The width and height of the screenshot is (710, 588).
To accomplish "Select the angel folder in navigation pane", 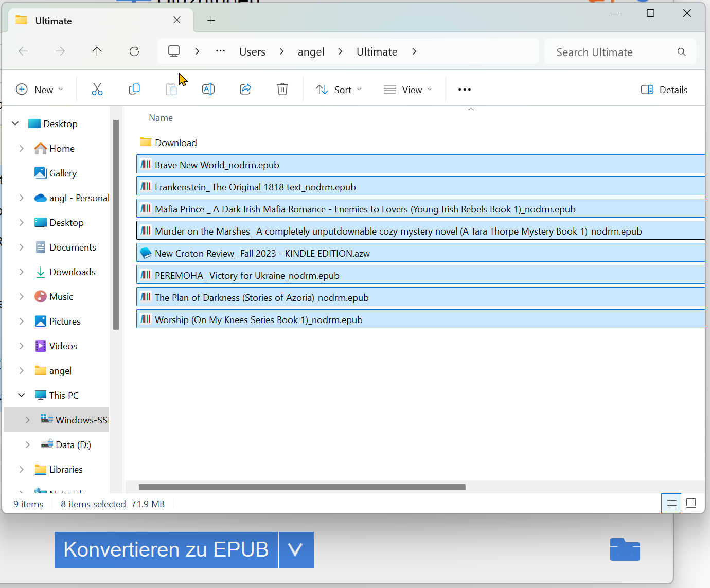I will point(53,370).
